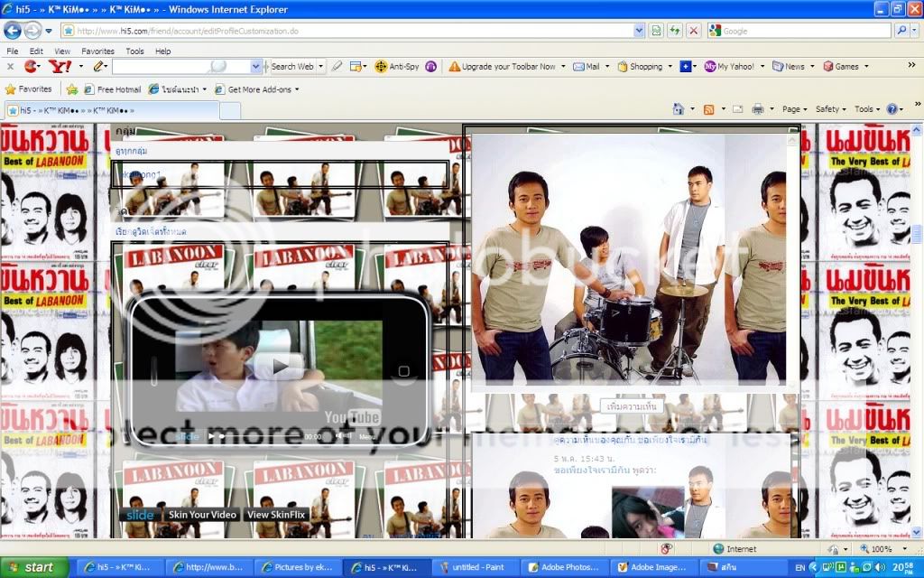The image size is (924, 578).
Task: Expand the address bar history dropdown
Action: tap(639, 31)
